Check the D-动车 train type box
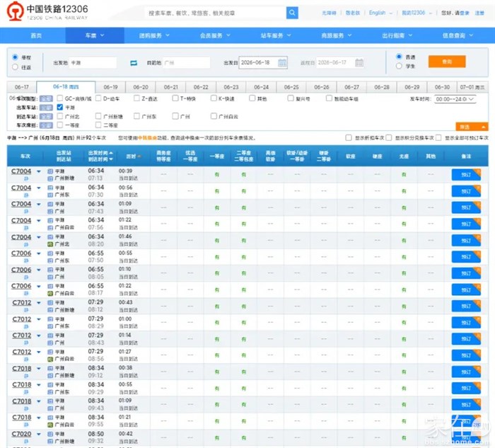Screen dimensions: 495x448 (x=98, y=98)
